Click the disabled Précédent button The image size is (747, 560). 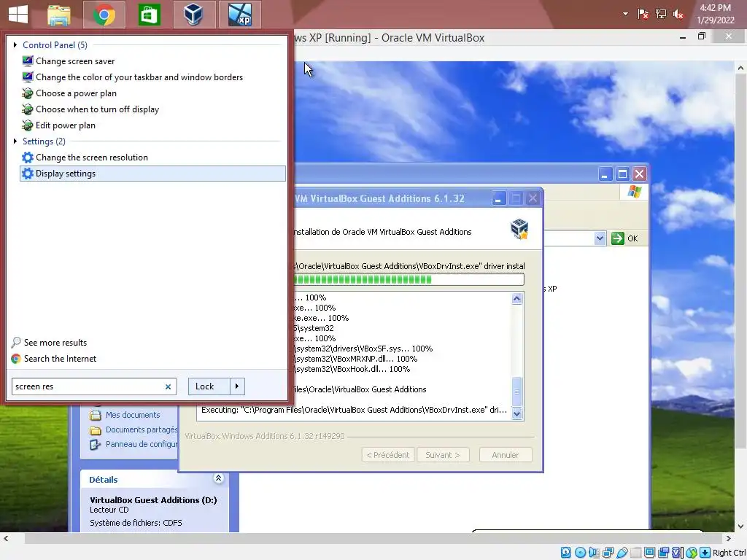point(388,455)
